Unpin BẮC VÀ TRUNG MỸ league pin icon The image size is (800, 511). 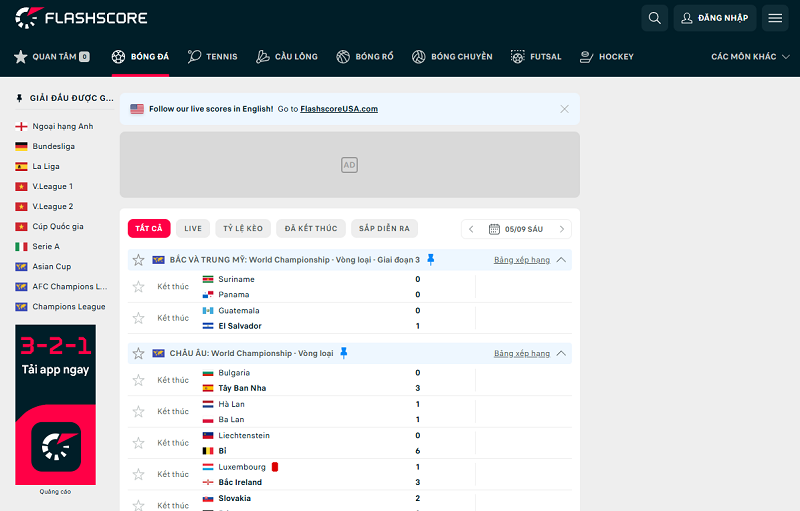(431, 260)
